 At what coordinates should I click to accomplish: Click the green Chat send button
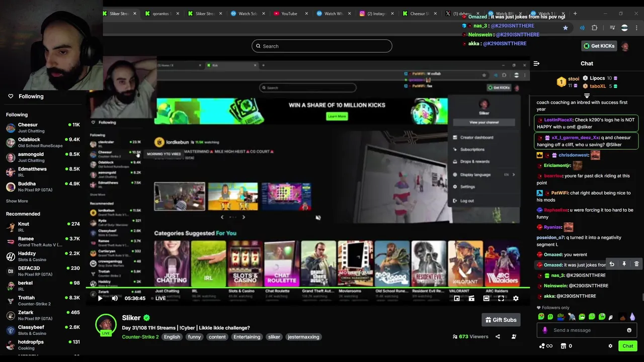tap(628, 346)
